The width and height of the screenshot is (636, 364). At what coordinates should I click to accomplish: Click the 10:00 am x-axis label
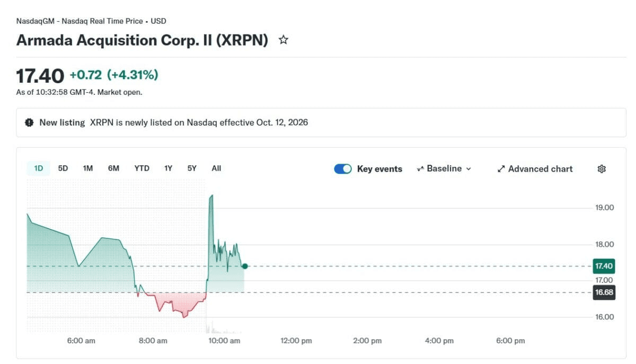click(225, 341)
